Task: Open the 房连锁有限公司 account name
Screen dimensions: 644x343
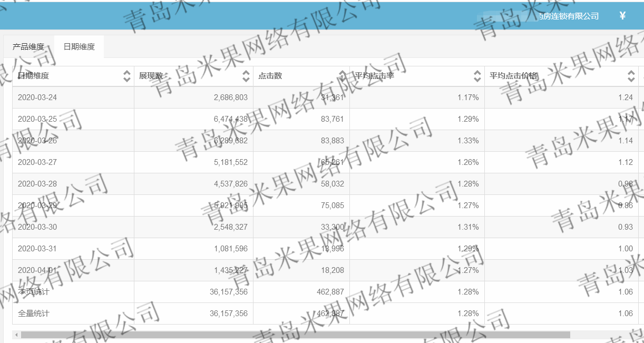Action: tap(568, 16)
